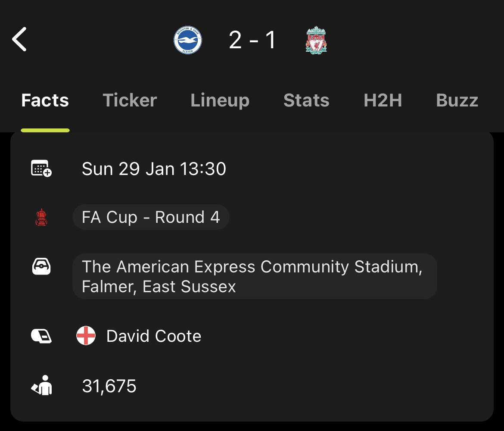
Task: Tap the attendance spectator icon
Action: [x=42, y=385]
